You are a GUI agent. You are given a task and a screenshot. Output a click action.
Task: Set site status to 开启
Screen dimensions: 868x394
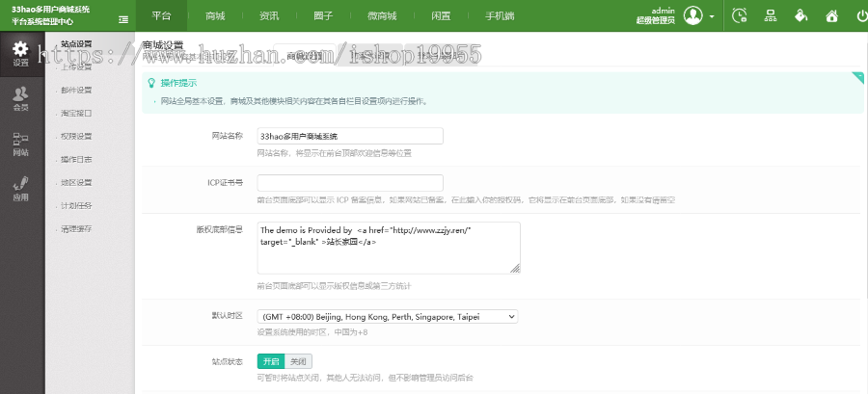tap(271, 361)
